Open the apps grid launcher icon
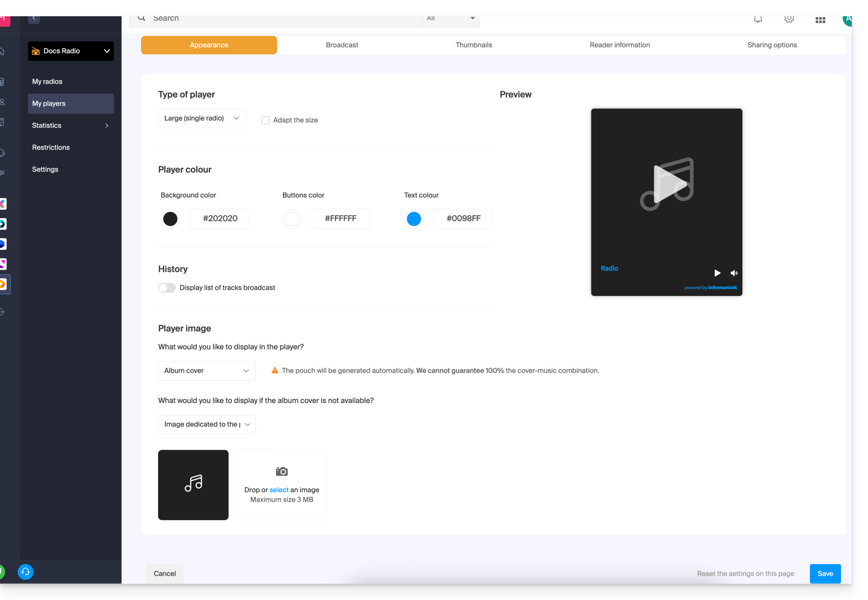 820,20
